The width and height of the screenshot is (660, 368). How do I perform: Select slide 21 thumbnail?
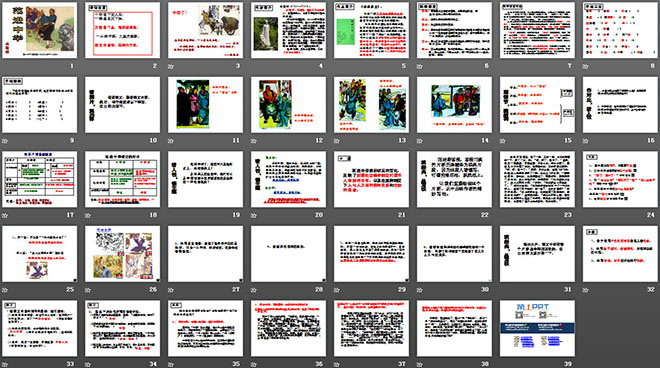click(x=371, y=179)
